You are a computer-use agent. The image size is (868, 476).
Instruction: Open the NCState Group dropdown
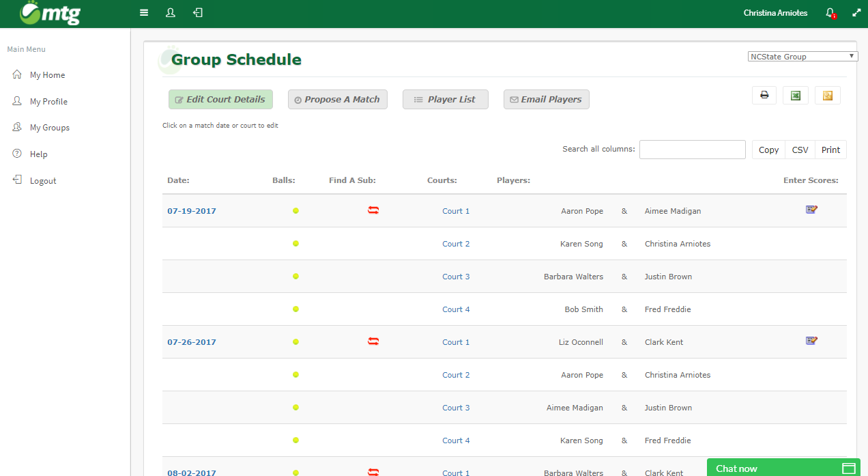click(802, 57)
